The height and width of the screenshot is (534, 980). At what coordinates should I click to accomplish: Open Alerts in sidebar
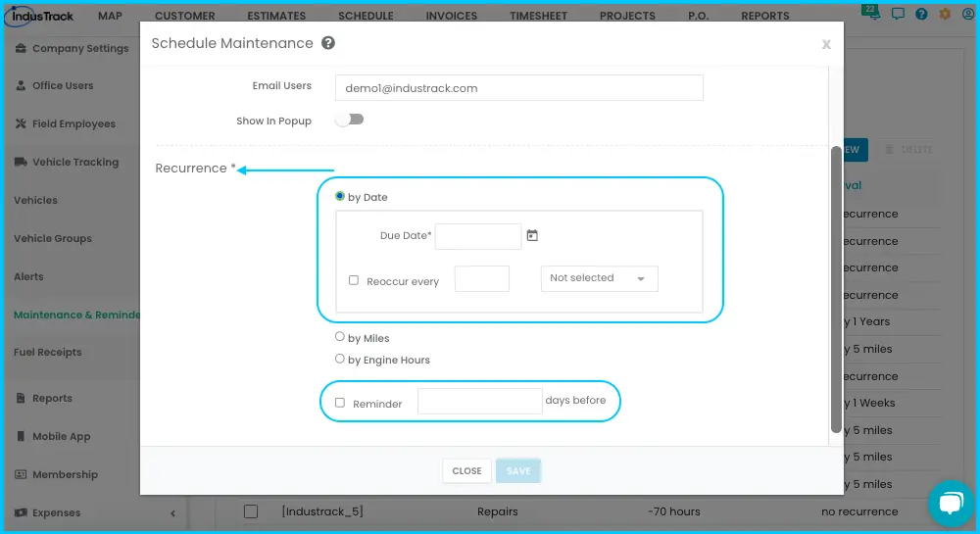click(x=28, y=276)
